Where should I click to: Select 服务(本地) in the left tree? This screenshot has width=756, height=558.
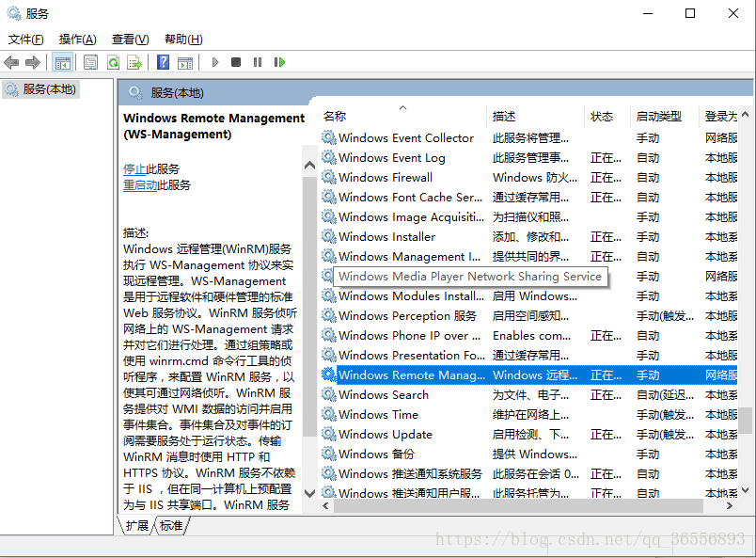click(40, 89)
